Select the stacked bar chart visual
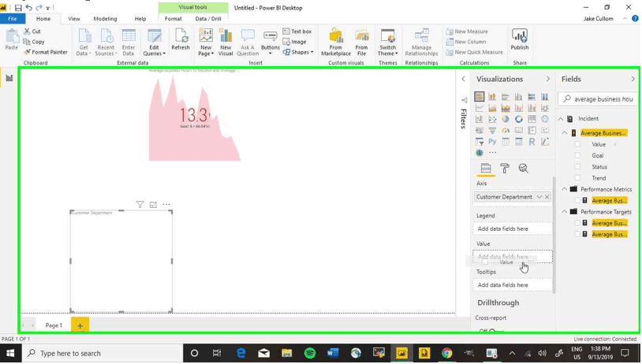This screenshot has height=364, width=642. [479, 97]
